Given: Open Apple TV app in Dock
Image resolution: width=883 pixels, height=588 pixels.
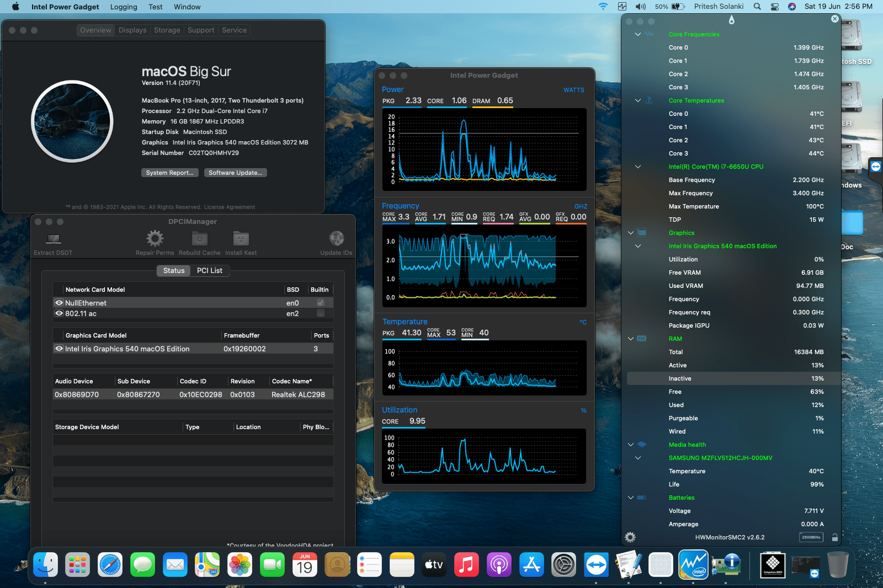Looking at the screenshot, I should [x=434, y=565].
